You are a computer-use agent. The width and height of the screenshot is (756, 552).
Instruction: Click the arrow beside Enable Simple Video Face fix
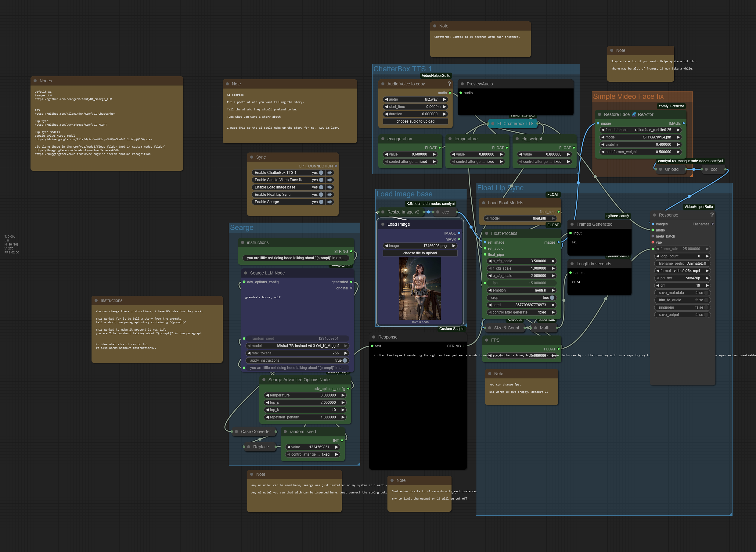[330, 180]
